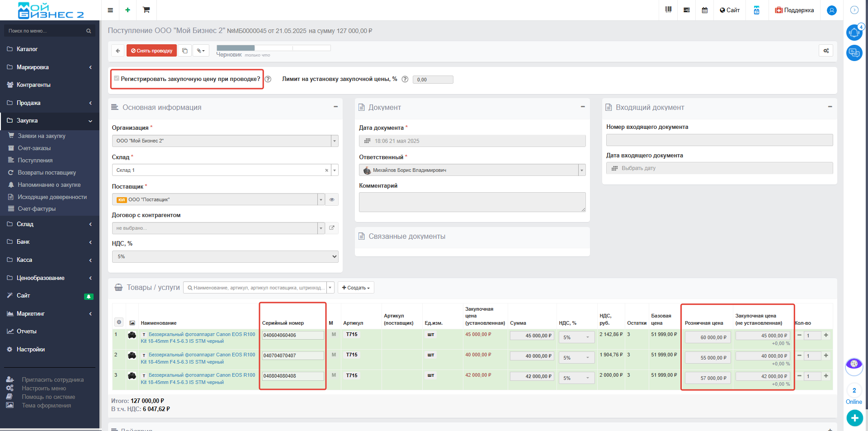Open camera thumbnail in row 1
The image size is (868, 431).
pos(132,335)
